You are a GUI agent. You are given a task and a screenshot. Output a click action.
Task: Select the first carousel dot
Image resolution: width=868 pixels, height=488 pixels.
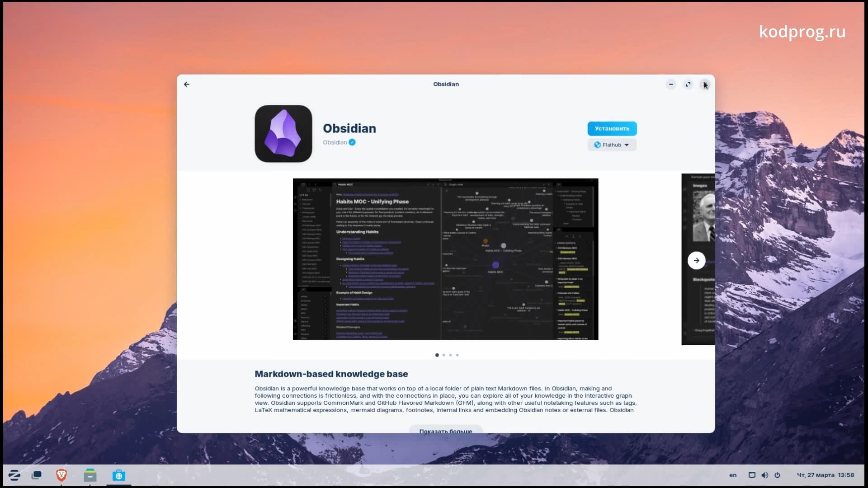[437, 355]
